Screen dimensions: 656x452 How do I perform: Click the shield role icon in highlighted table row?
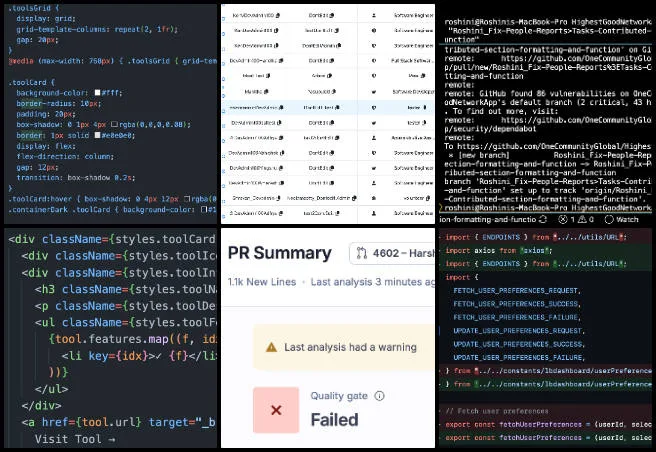pyautogui.click(x=374, y=108)
